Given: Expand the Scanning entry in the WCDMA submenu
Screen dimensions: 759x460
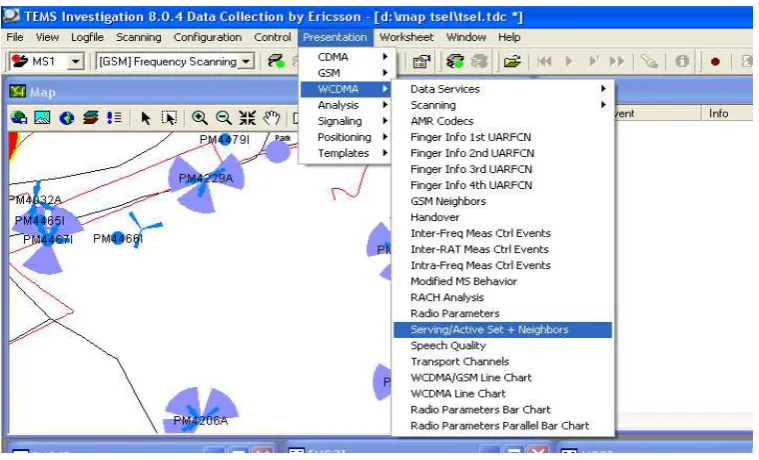Looking at the screenshot, I should pos(502,105).
